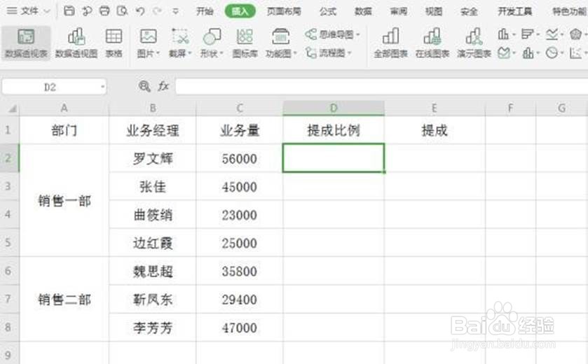Switch to the 开始 tab
The width and height of the screenshot is (588, 364).
pos(205,11)
